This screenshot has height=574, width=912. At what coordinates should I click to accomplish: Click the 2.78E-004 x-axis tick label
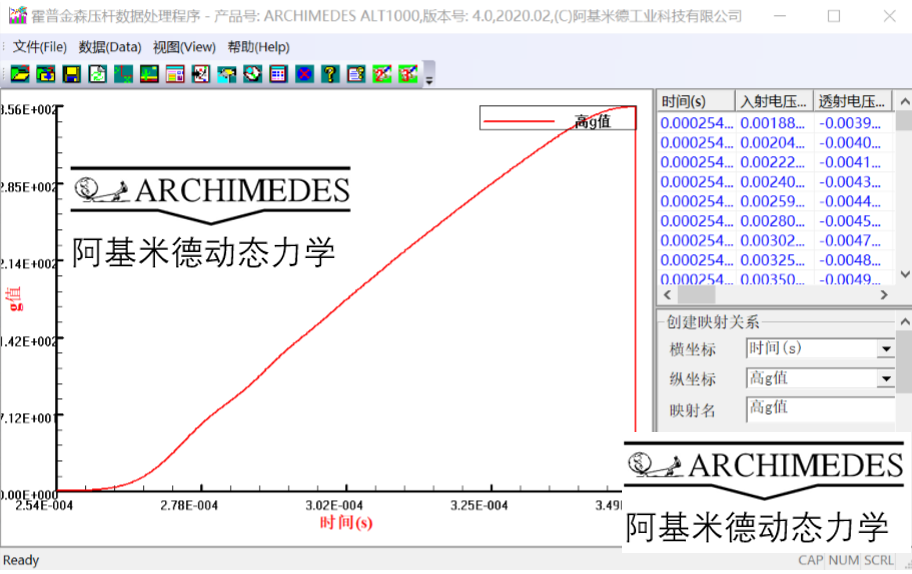point(189,505)
